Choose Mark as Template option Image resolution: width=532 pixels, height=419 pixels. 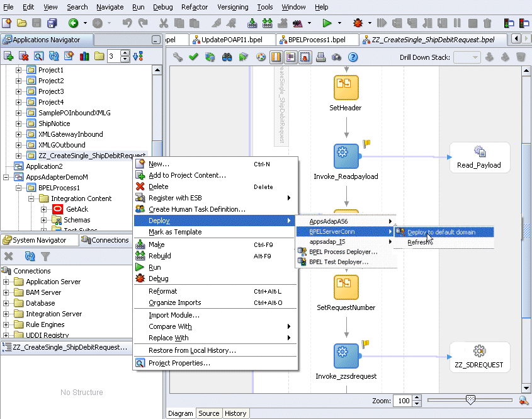tap(215, 232)
